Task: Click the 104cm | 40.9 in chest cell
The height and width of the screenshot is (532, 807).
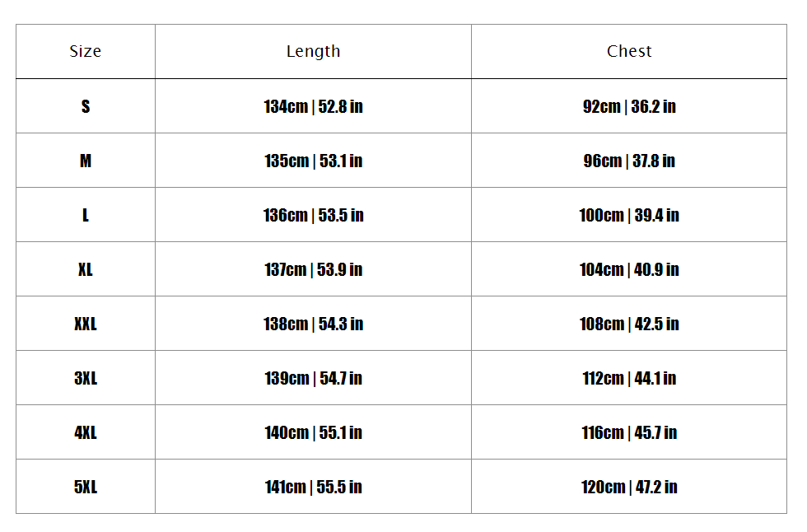Action: [x=629, y=269]
